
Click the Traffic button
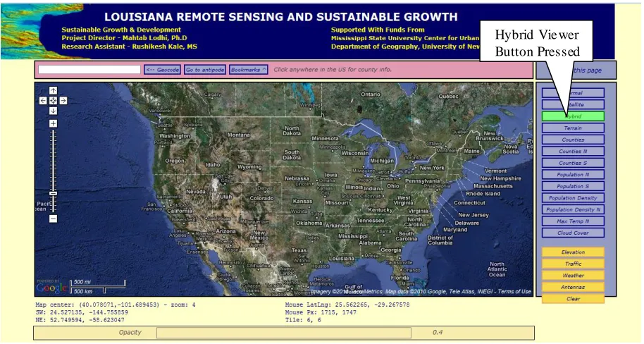pos(573,264)
